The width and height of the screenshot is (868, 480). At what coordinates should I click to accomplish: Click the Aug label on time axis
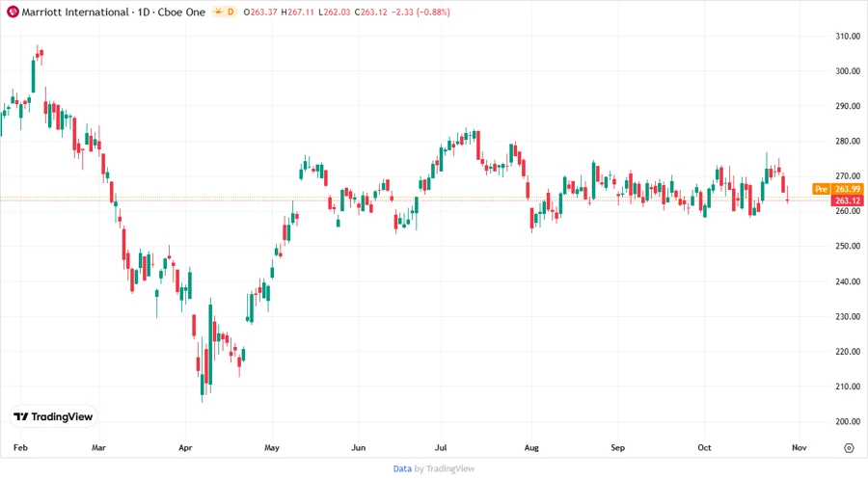(531, 447)
